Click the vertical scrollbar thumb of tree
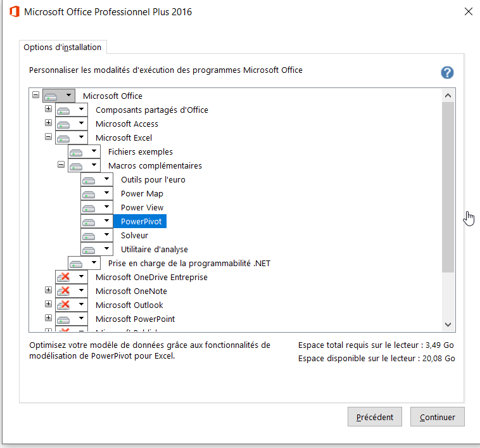The width and height of the screenshot is (480, 448). [448, 187]
